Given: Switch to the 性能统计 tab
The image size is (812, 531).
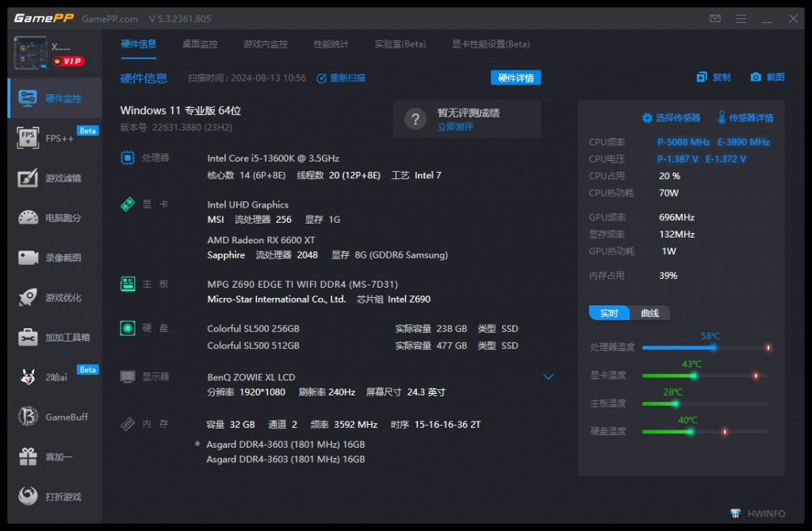Looking at the screenshot, I should 331,44.
